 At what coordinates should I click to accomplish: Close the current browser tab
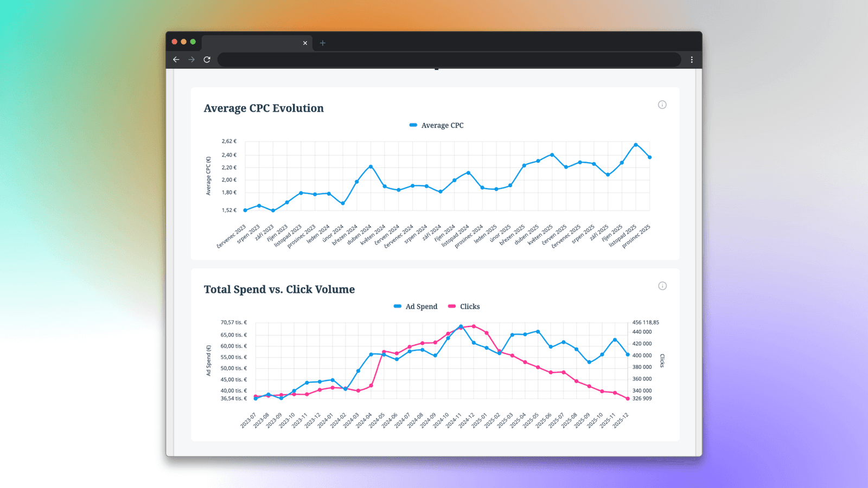pyautogui.click(x=305, y=43)
